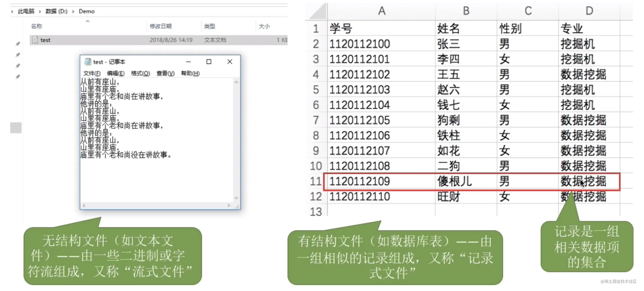Sort by the 修改日期 column header
Screen dimensions: 644x291
click(x=160, y=26)
